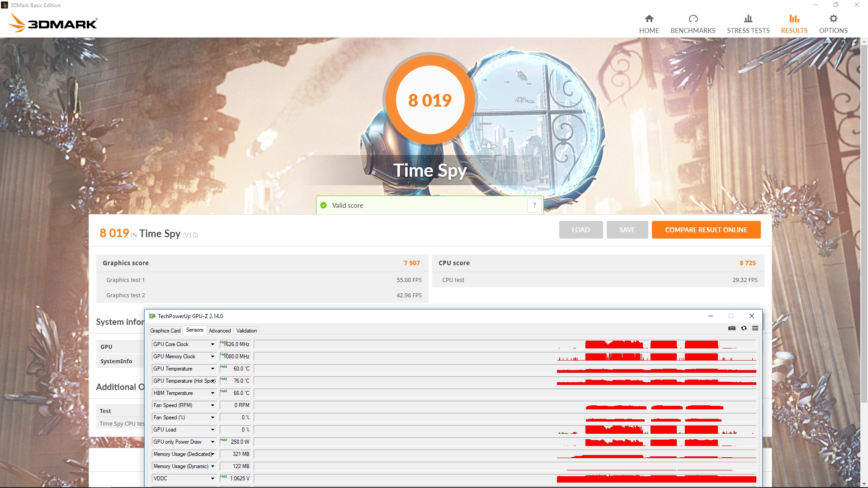This screenshot has height=488, width=868.
Task: Expand the Memory Usage (Dynamic) dropdown
Action: pos(212,466)
